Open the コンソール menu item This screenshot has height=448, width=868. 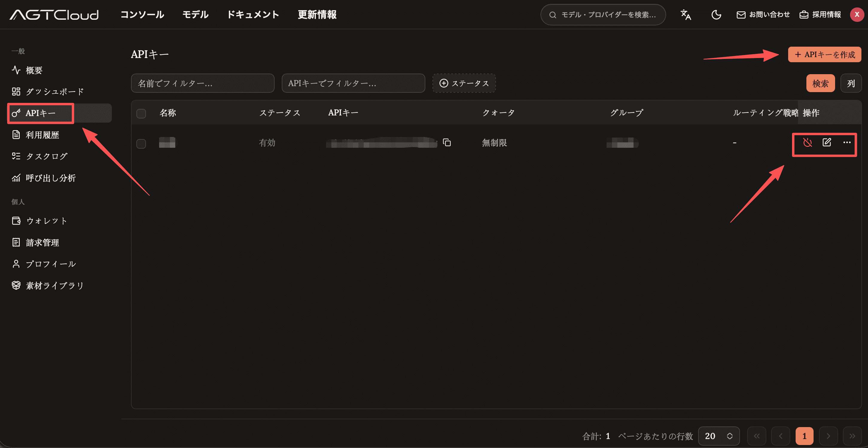(x=142, y=14)
